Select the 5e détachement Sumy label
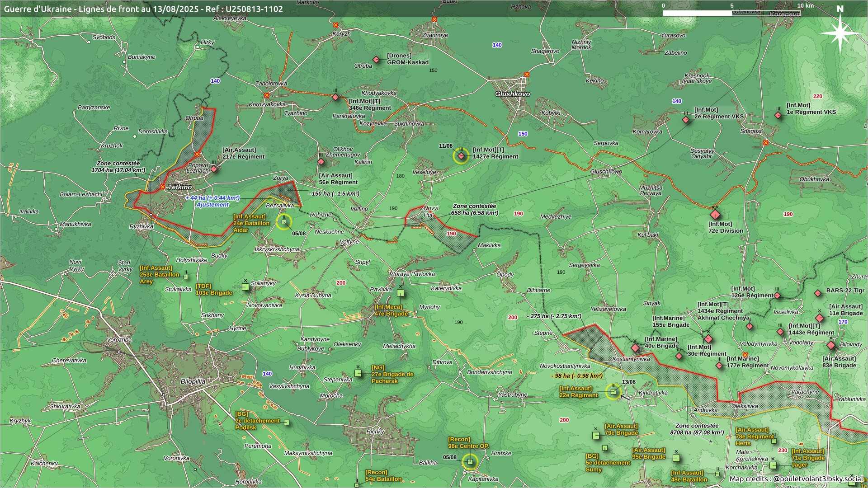This screenshot has height=488, width=868. 608,463
